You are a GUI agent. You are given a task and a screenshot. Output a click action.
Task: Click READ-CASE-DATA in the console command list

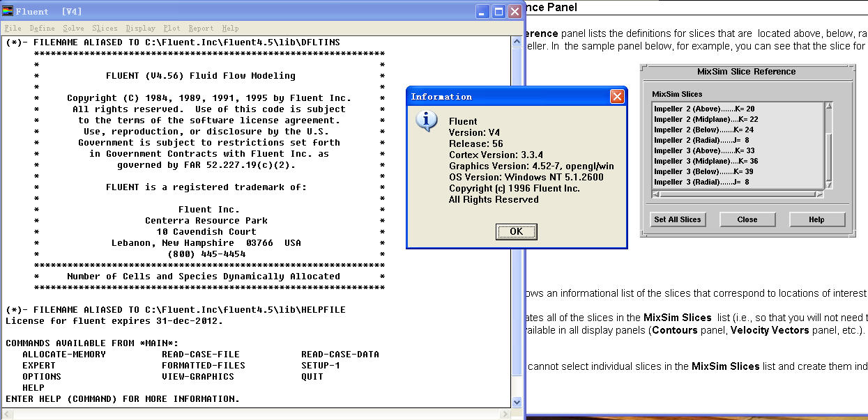(340, 355)
